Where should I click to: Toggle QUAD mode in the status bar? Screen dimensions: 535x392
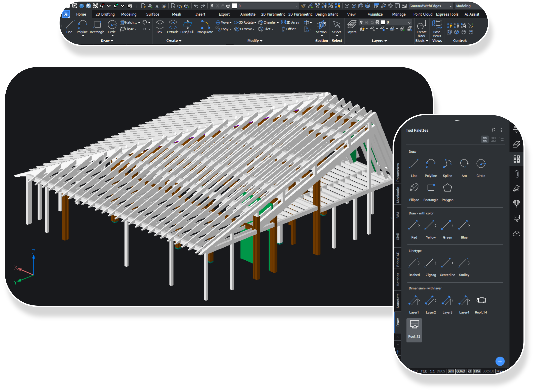click(460, 371)
